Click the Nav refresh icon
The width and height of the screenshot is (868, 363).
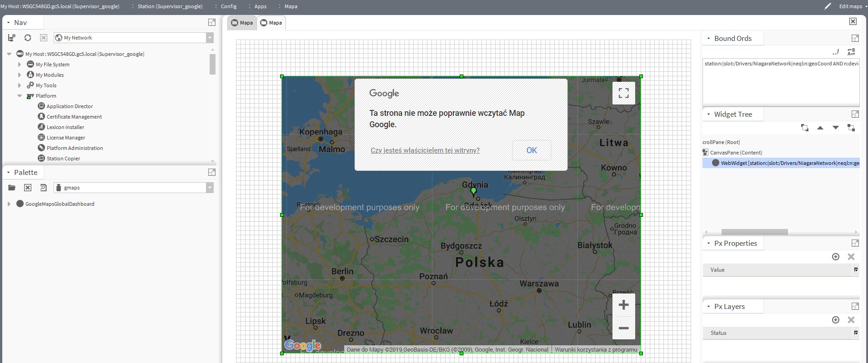pyautogui.click(x=28, y=38)
